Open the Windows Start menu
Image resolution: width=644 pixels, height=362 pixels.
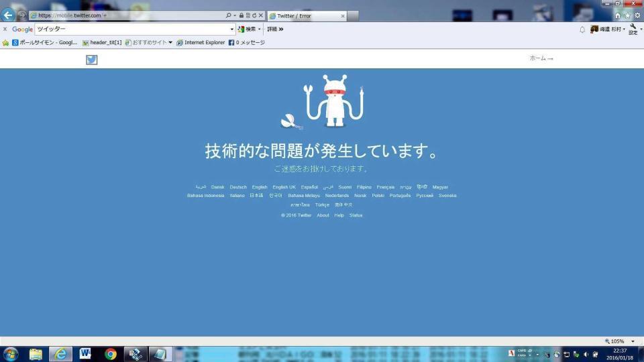(x=11, y=354)
